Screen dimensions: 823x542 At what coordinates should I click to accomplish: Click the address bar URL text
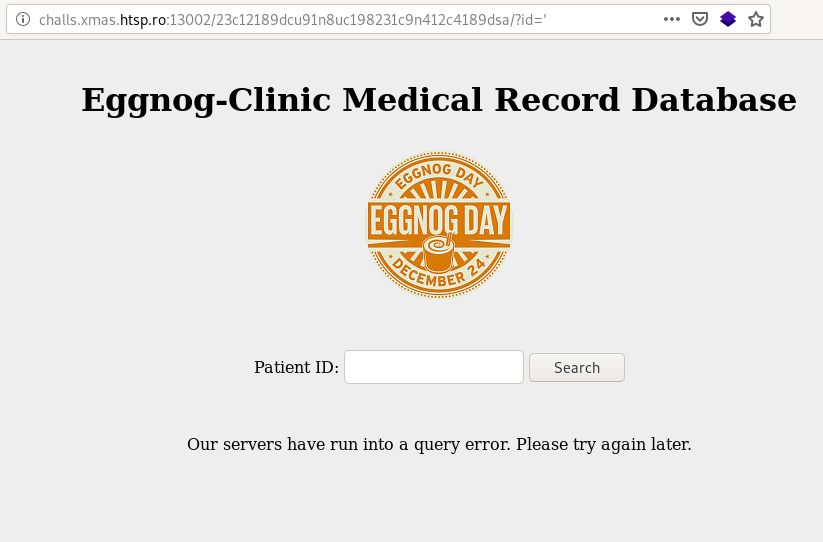pos(293,19)
